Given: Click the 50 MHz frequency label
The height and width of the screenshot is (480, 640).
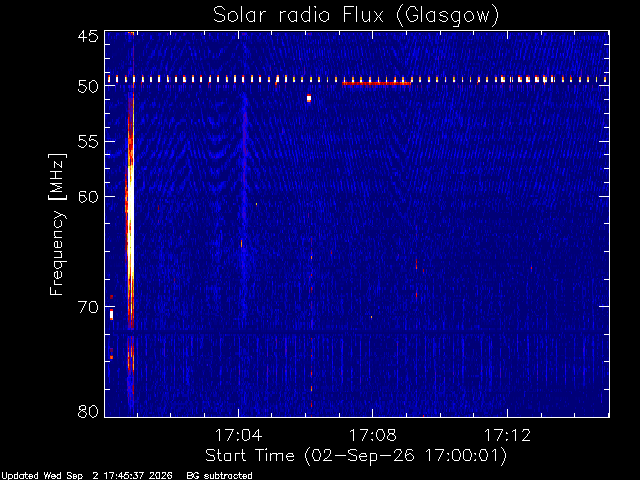Looking at the screenshot, I should coord(88,86).
